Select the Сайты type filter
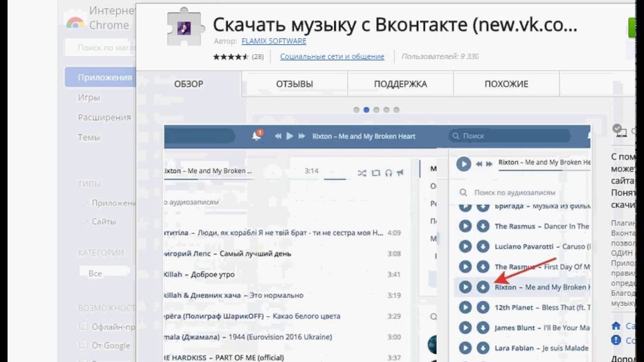Screen dimensions: 644x362 pyautogui.click(x=104, y=222)
